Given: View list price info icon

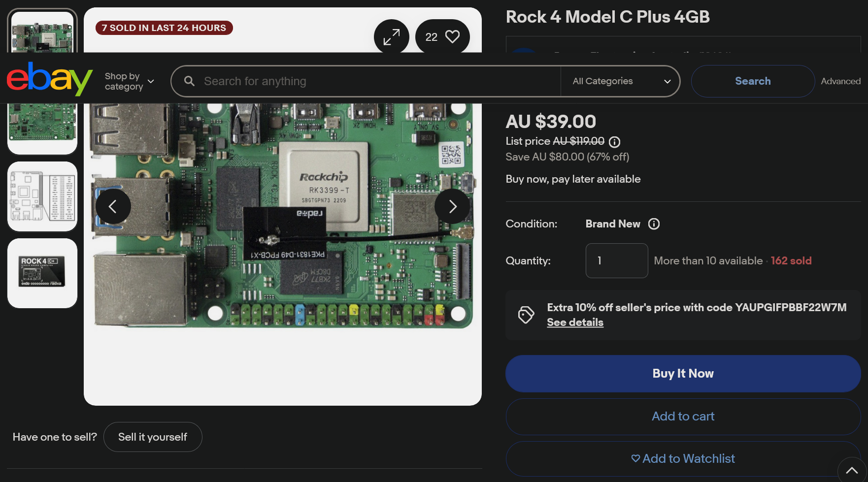Looking at the screenshot, I should tap(614, 142).
